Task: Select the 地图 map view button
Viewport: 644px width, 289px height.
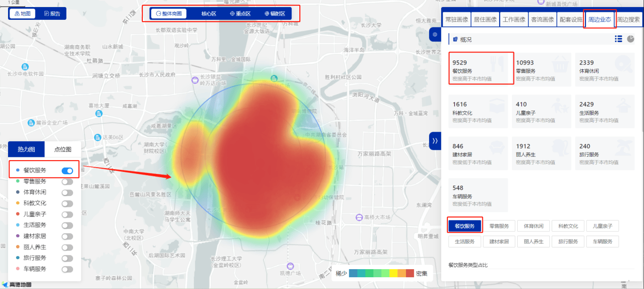Action: [x=23, y=14]
